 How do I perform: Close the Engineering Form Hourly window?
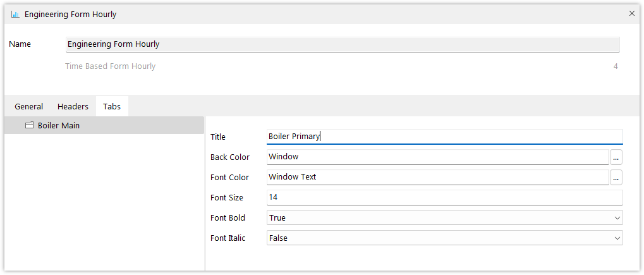pyautogui.click(x=632, y=13)
